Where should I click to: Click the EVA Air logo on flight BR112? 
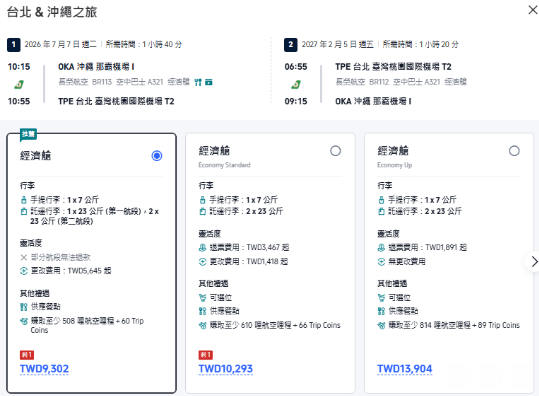coord(296,84)
